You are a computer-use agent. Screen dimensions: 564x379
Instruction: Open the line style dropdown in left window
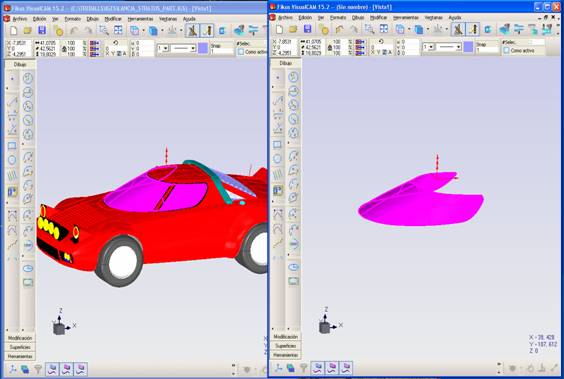click(x=183, y=48)
